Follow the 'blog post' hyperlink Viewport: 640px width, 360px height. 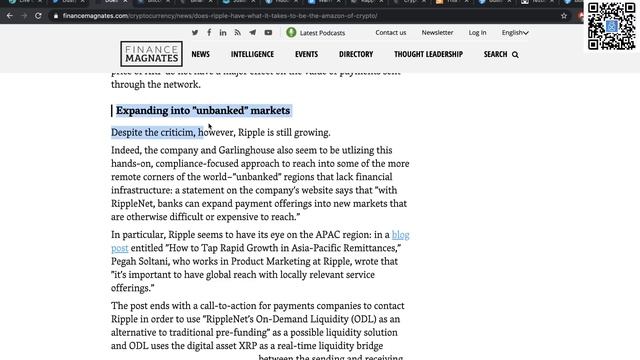(x=400, y=235)
